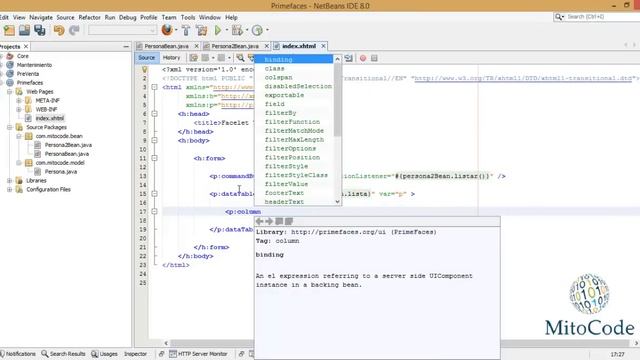640x360 pixels.
Task: Expand the META-INF folder
Action: click(x=18, y=100)
